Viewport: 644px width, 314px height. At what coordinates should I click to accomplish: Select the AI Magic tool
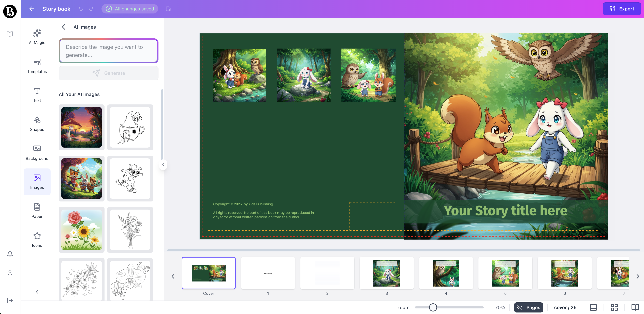[37, 37]
